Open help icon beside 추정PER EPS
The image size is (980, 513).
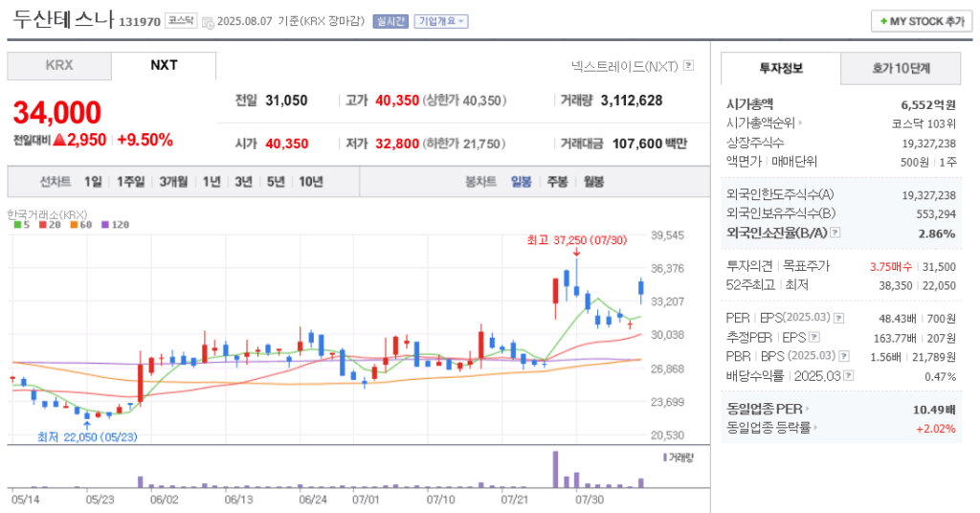[x=814, y=338]
